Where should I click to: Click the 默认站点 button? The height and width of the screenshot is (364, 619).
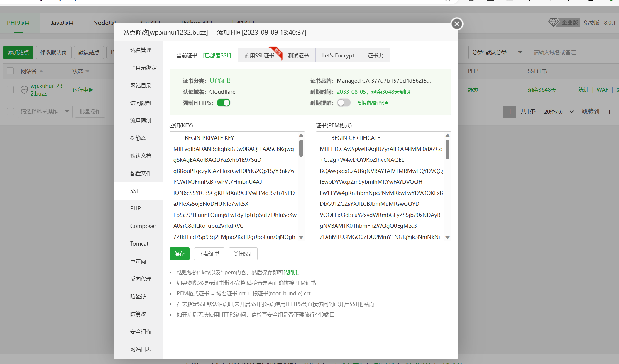click(x=89, y=52)
